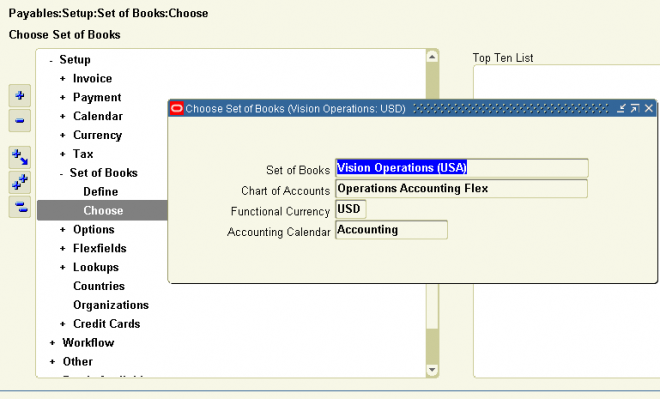The image size is (660, 399).
Task: Click the dialog minimize arrow icon
Action: click(x=621, y=109)
